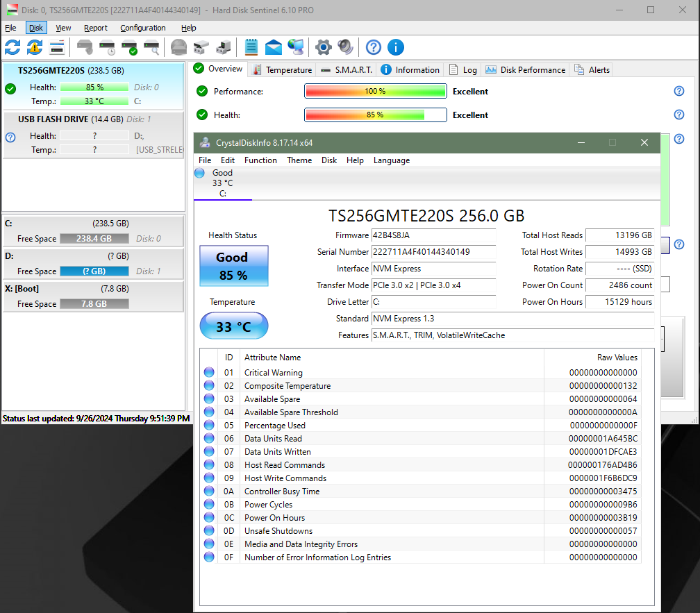
Task: Click the Performance 100% progress bar
Action: (375, 91)
